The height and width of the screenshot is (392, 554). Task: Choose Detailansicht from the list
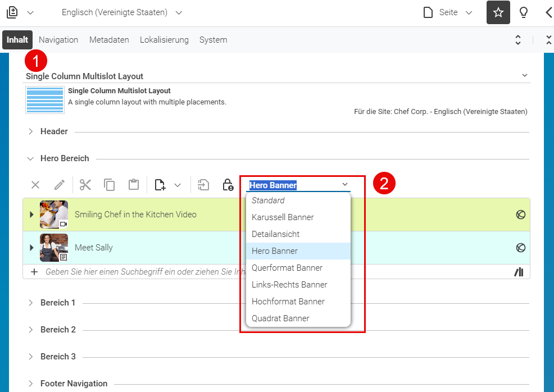click(298, 234)
